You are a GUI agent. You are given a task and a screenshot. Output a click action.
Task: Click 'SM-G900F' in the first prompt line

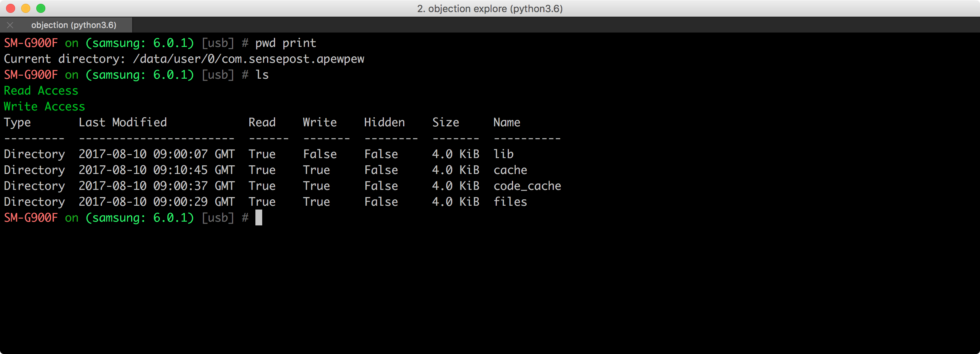point(31,43)
